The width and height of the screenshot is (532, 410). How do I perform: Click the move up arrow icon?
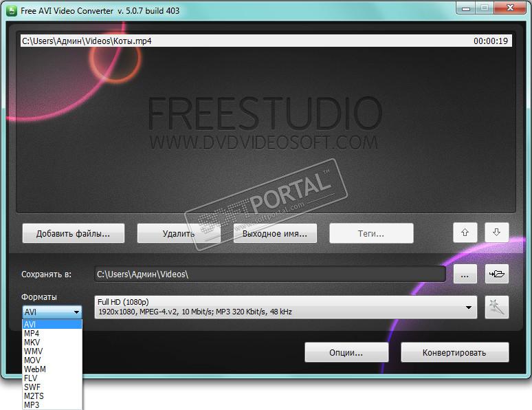[x=465, y=233]
